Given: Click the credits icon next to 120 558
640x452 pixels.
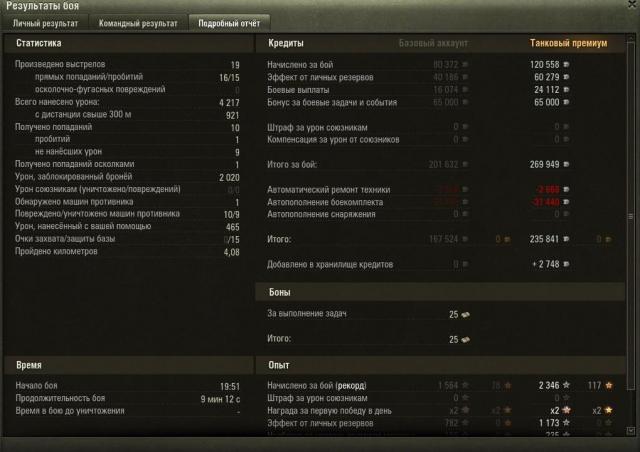Looking at the screenshot, I should click(566, 65).
